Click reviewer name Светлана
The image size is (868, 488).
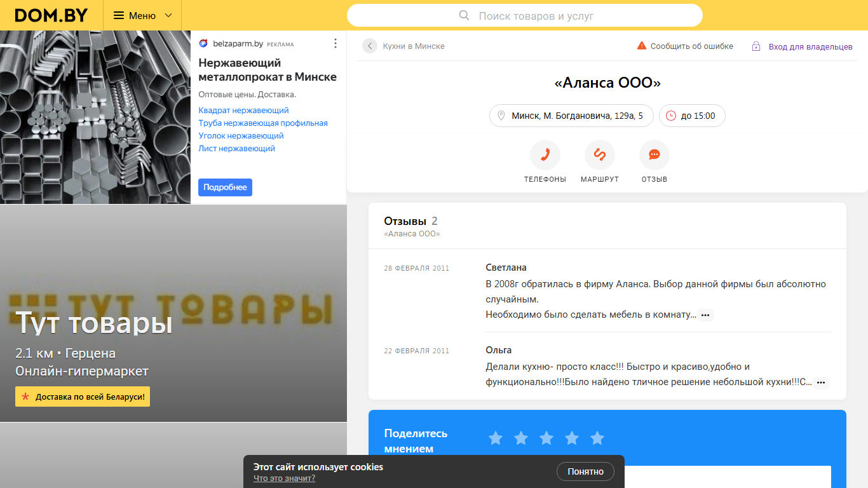point(506,268)
